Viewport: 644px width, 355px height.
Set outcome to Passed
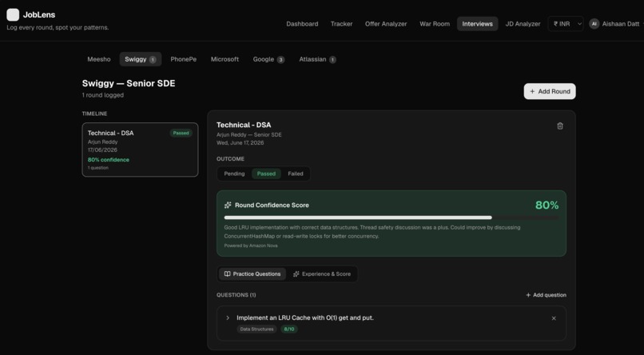point(266,174)
